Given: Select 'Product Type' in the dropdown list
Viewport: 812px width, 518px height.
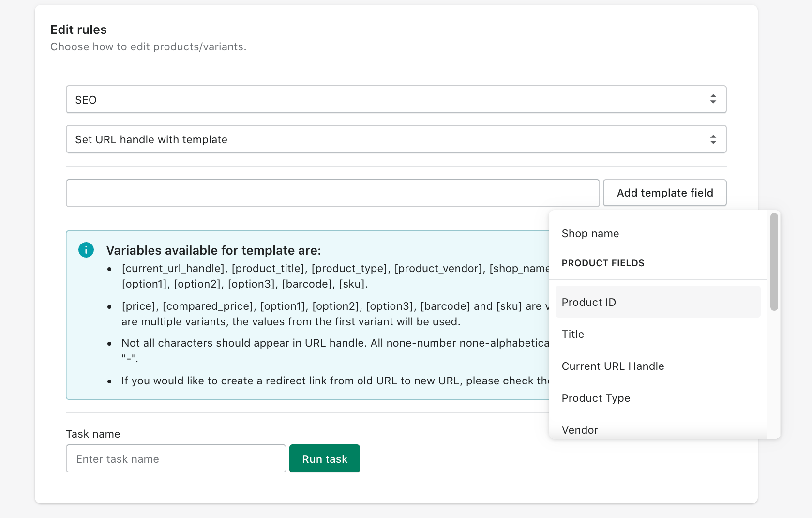Looking at the screenshot, I should [596, 398].
